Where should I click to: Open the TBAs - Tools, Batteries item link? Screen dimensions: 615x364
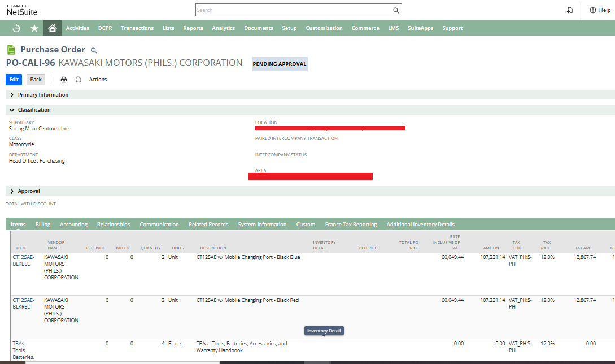tap(23, 350)
